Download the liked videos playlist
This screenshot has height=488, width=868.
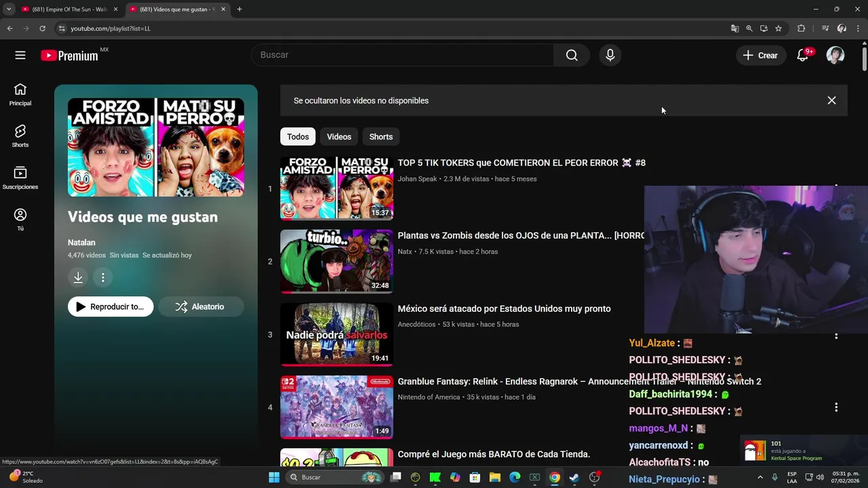click(78, 277)
